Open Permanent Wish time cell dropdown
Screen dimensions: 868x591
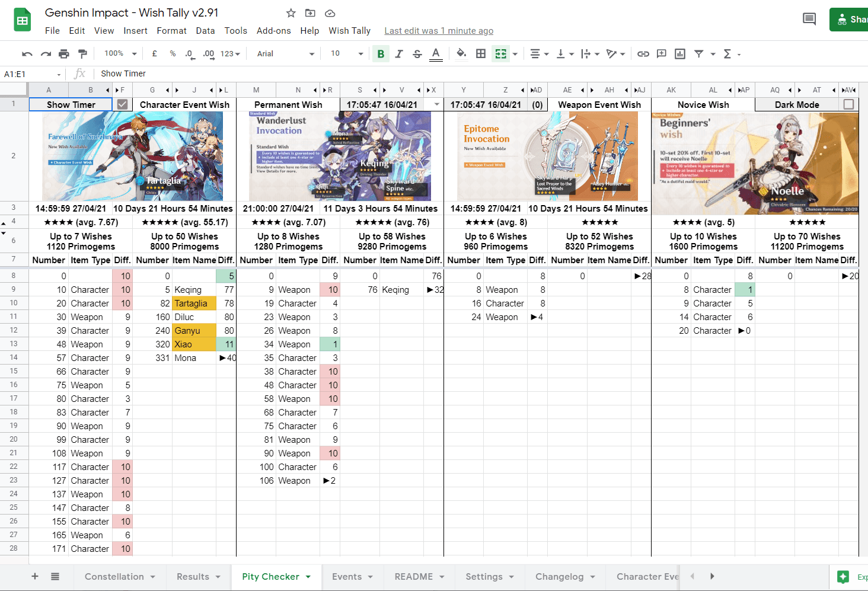pos(437,104)
